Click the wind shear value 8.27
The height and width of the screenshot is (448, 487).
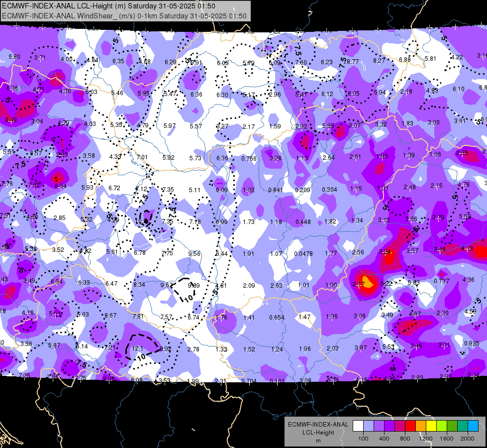(379, 60)
